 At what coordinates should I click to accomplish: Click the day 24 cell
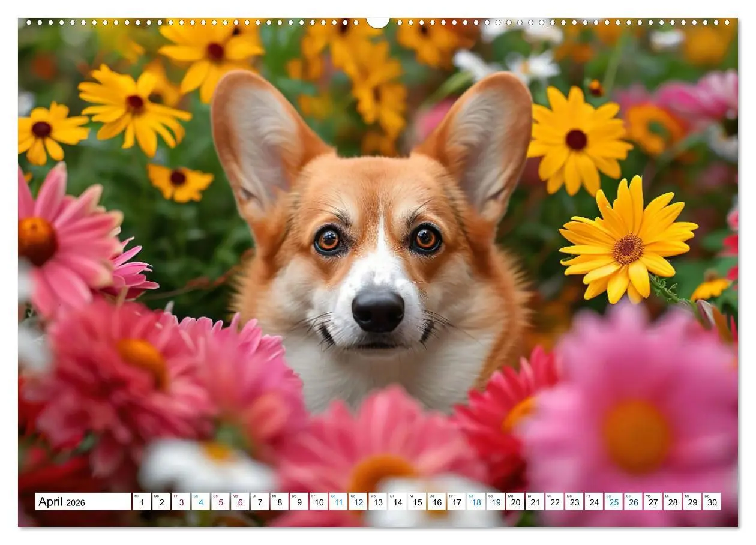click(x=594, y=502)
